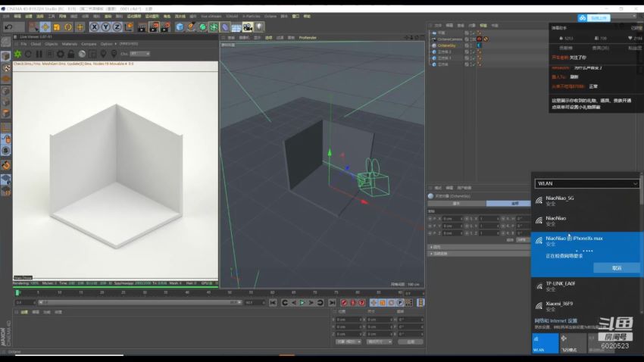Viewport: 644px width, 362px height.
Task: Toggle the Z axis lock
Action: [117, 27]
